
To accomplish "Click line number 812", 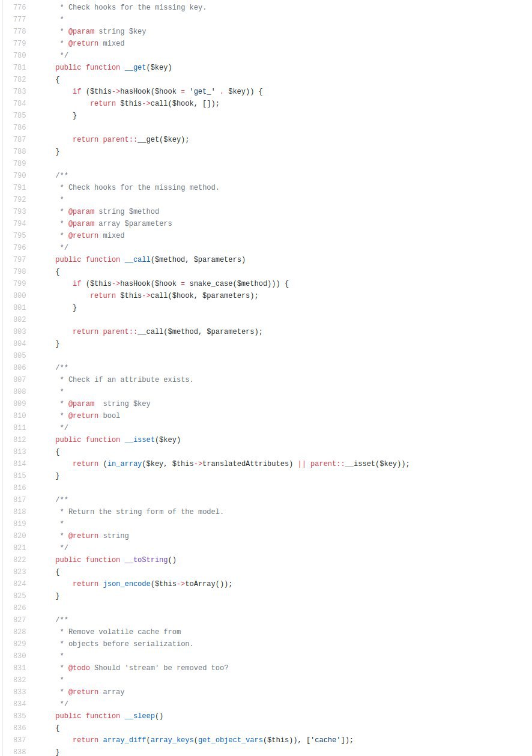I will click(19, 440).
